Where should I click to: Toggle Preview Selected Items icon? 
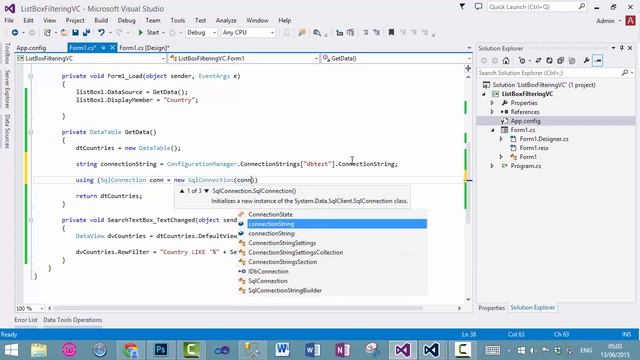pyautogui.click(x=598, y=60)
